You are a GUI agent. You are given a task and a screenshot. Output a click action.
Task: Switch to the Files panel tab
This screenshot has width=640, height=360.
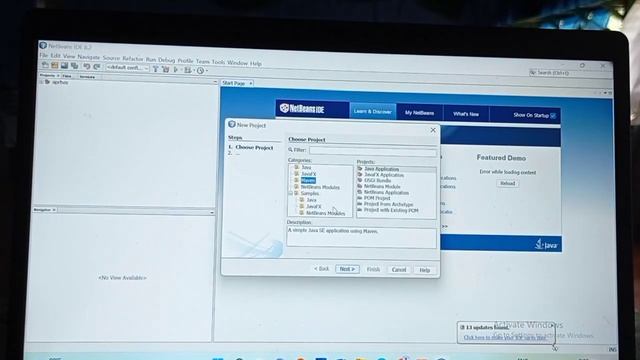point(67,76)
